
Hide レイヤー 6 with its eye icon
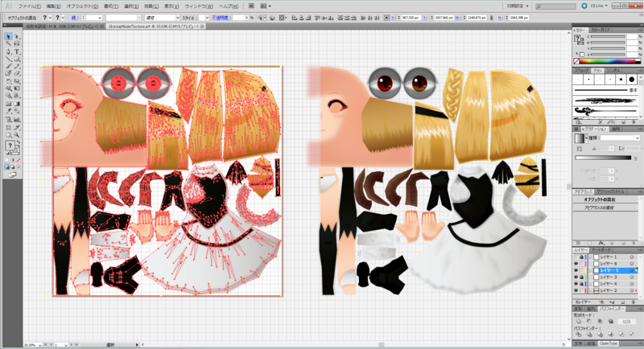576,264
